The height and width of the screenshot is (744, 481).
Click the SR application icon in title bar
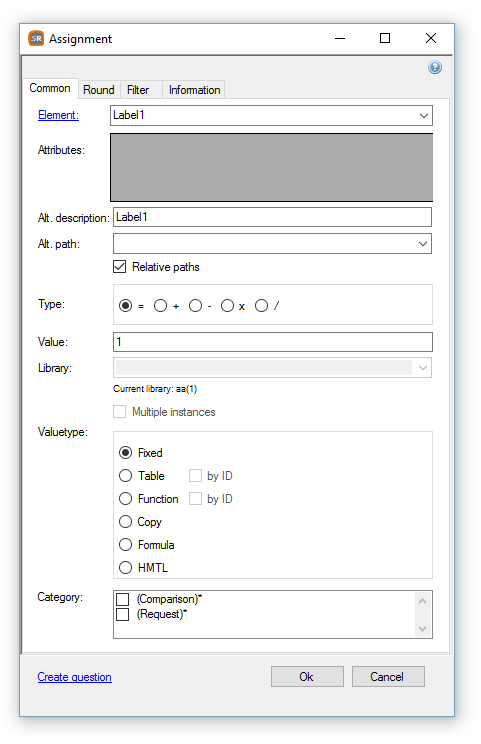(x=36, y=38)
